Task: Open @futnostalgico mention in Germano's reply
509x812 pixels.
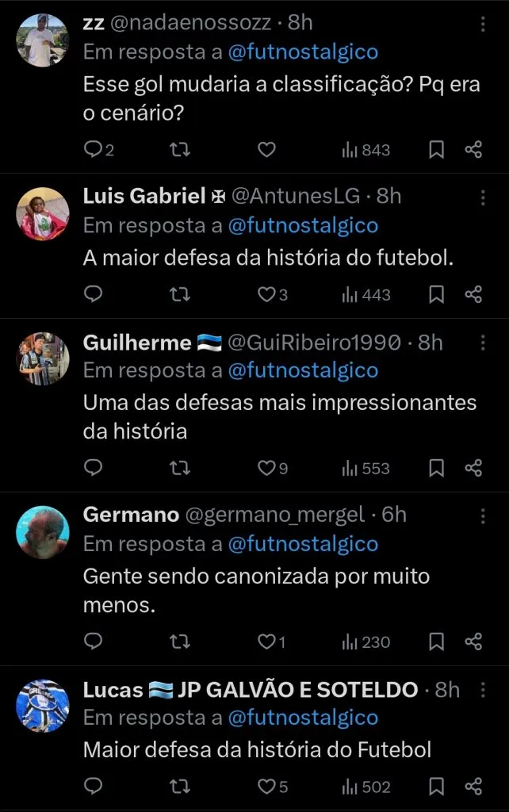Action: 303,544
